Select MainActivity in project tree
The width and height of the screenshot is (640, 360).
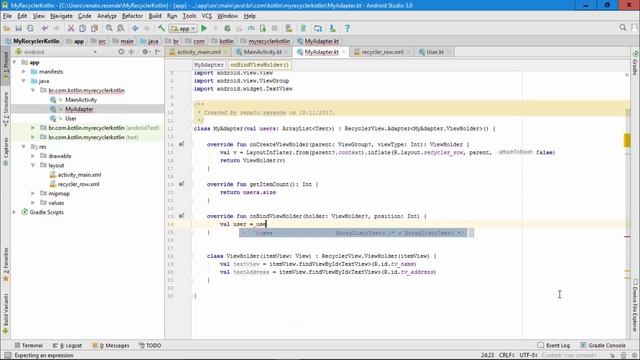[81, 100]
